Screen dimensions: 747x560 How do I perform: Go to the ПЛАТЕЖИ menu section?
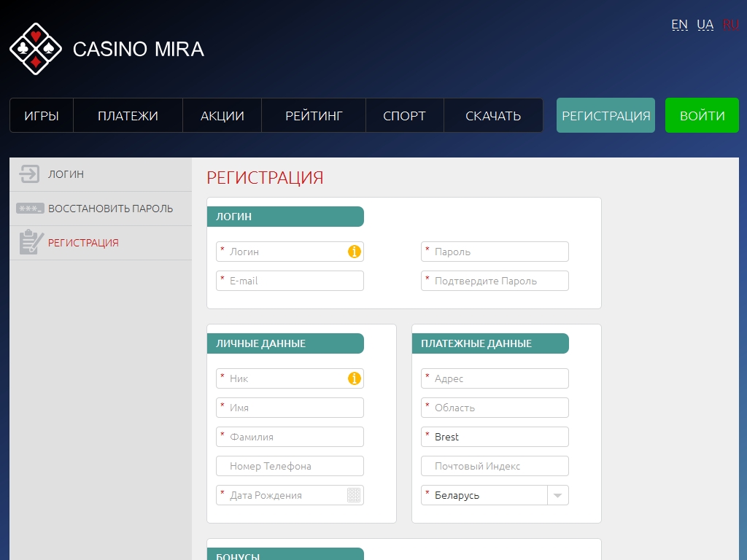pos(128,116)
